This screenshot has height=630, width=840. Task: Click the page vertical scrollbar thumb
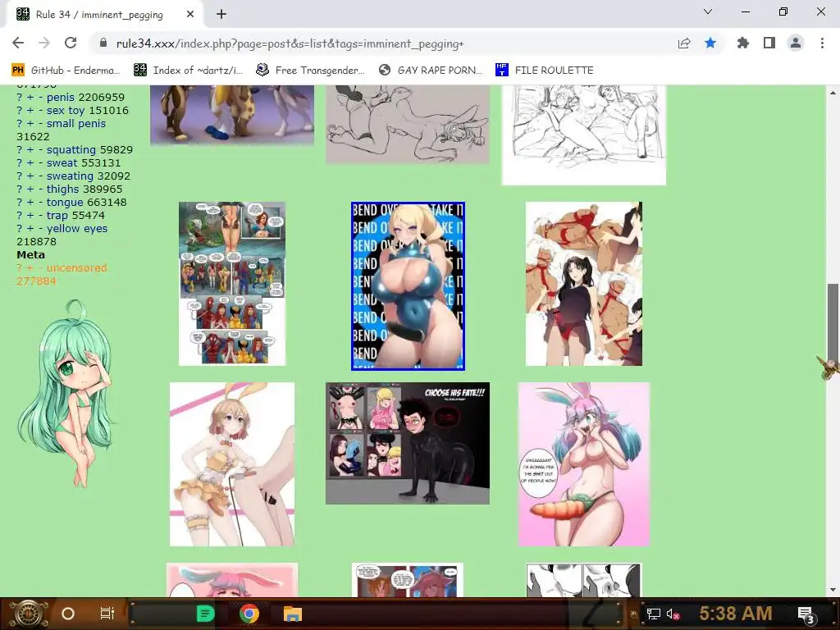pos(833,324)
